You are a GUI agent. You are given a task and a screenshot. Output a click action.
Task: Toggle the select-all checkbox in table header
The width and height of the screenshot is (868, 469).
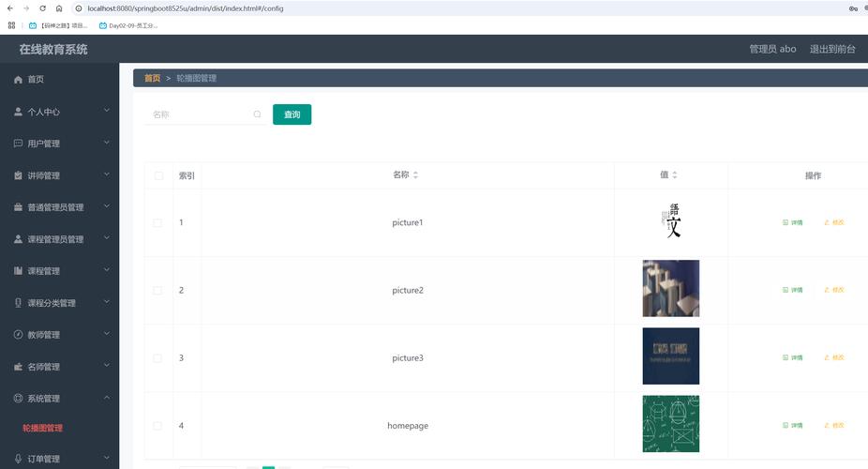pyautogui.click(x=158, y=175)
